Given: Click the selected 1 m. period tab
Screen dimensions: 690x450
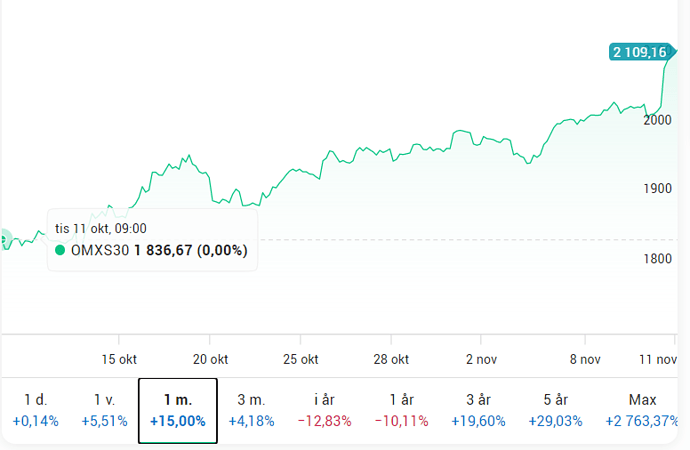Looking at the screenshot, I should click(178, 410).
